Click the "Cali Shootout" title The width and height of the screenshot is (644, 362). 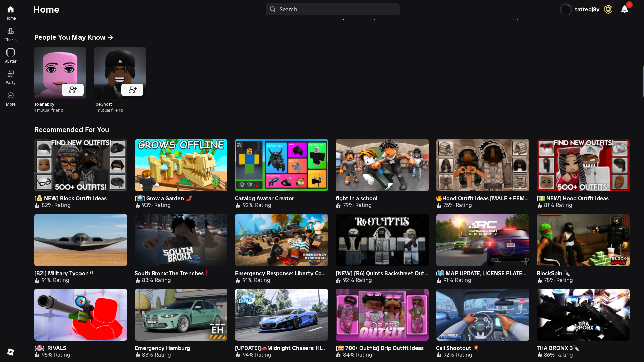tap(458, 348)
